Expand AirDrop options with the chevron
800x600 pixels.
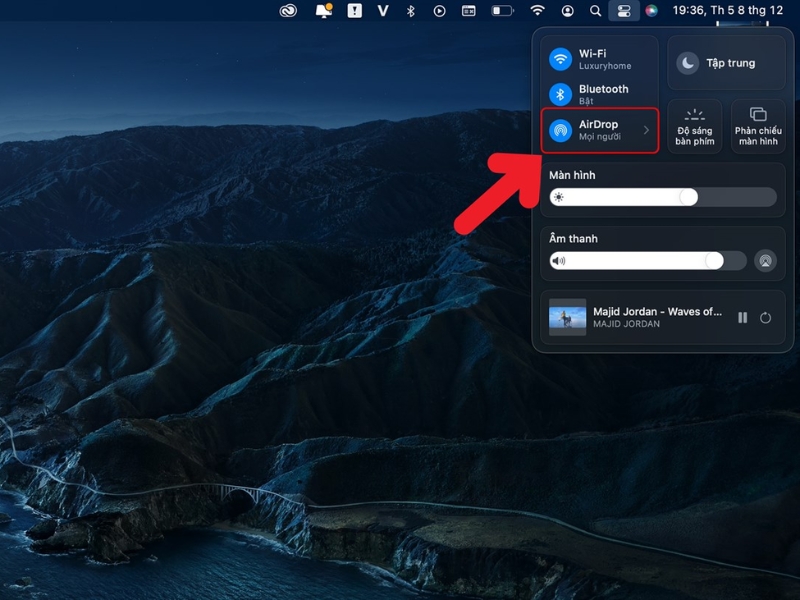click(x=646, y=130)
